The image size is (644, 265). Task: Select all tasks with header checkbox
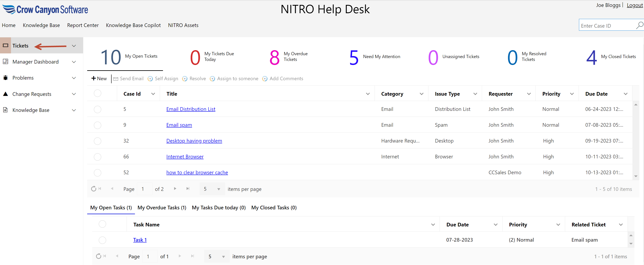[x=102, y=224]
